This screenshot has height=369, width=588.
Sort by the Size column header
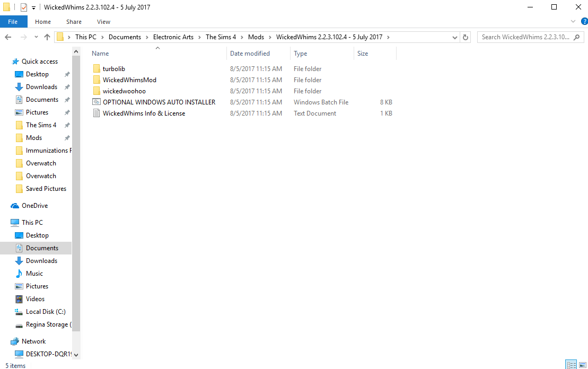click(x=375, y=53)
